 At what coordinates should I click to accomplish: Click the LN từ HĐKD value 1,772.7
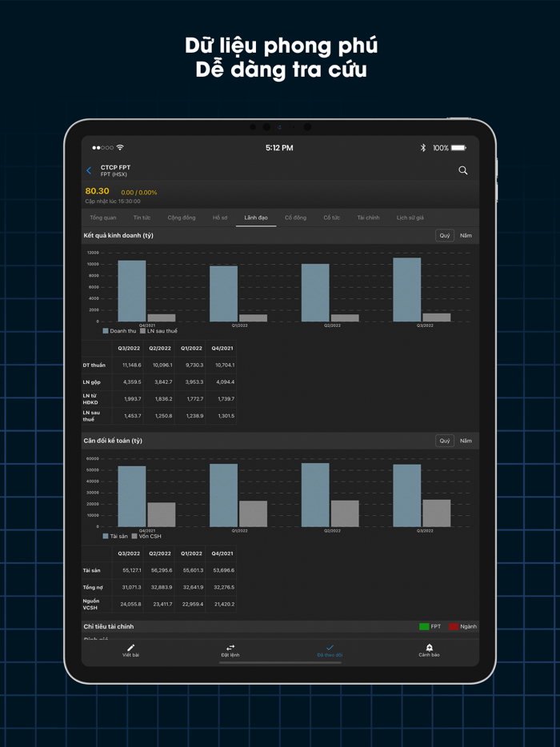[194, 399]
